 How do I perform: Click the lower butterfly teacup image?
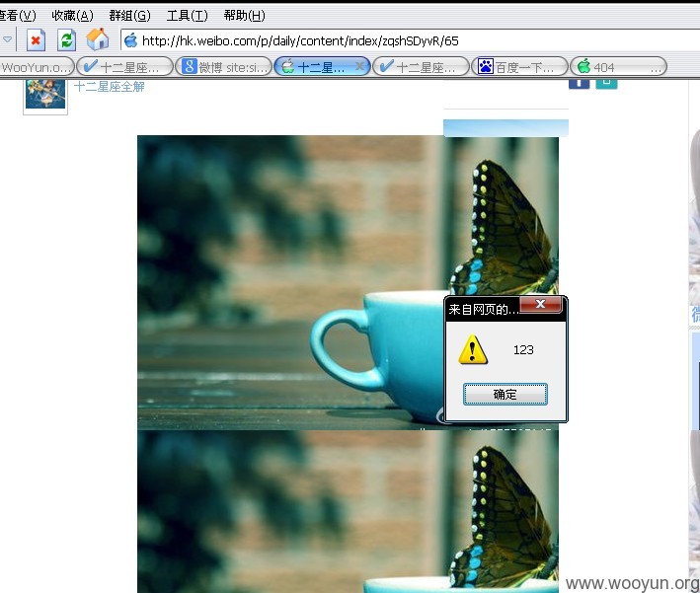(348, 511)
